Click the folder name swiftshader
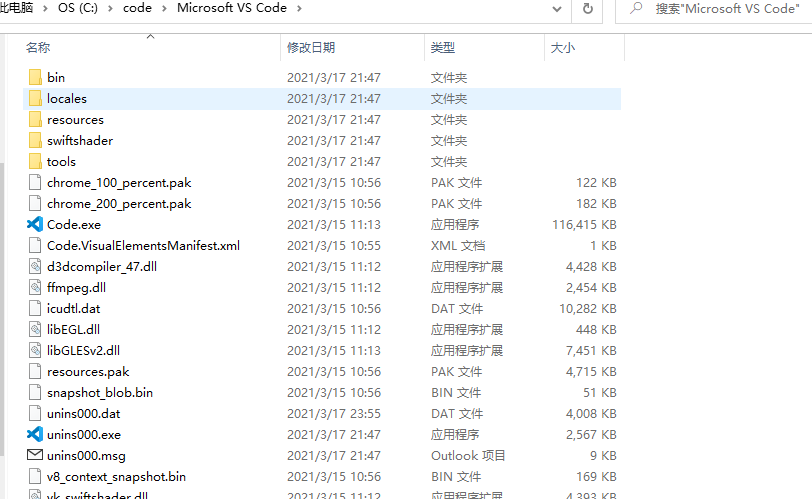This screenshot has height=499, width=812. [x=80, y=140]
